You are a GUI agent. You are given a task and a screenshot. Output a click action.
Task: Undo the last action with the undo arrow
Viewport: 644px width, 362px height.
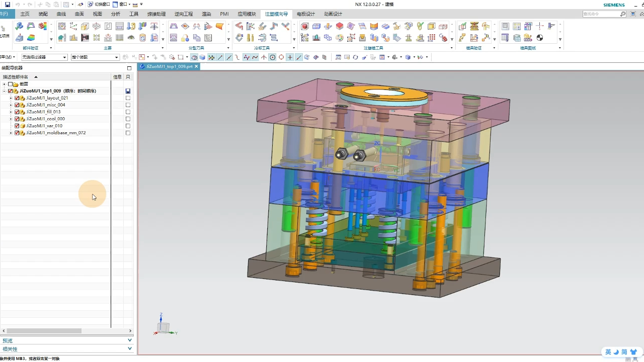17,5
